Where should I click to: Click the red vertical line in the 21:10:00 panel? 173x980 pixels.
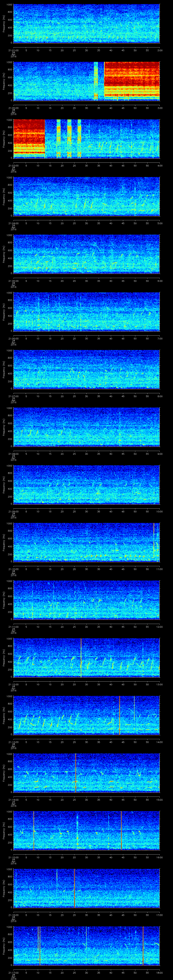[154, 541]
